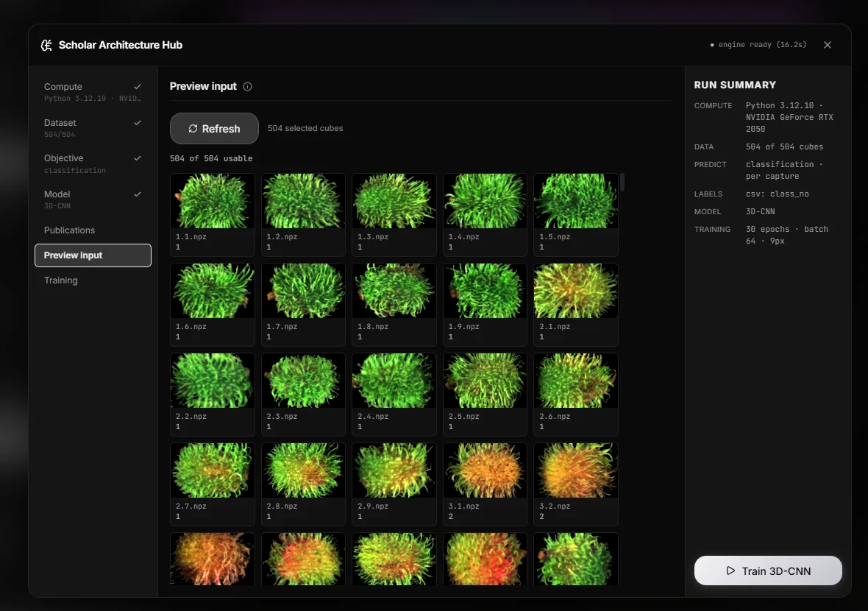The width and height of the screenshot is (868, 611).
Task: Click the info icon beside Preview input
Action: click(247, 86)
